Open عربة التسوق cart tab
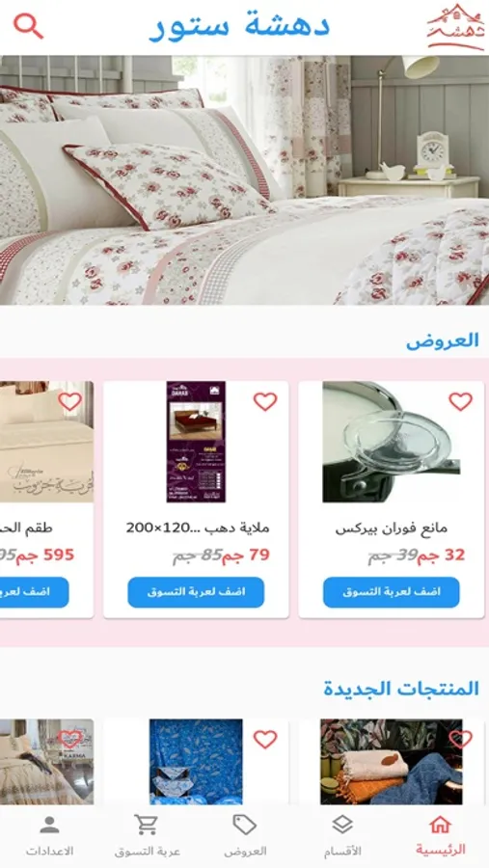Image resolution: width=489 pixels, height=868 pixels. 148,835
